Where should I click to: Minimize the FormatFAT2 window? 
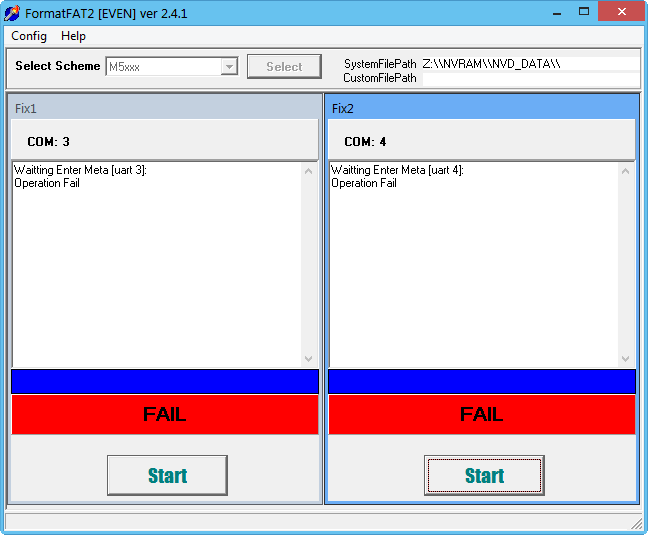(557, 12)
